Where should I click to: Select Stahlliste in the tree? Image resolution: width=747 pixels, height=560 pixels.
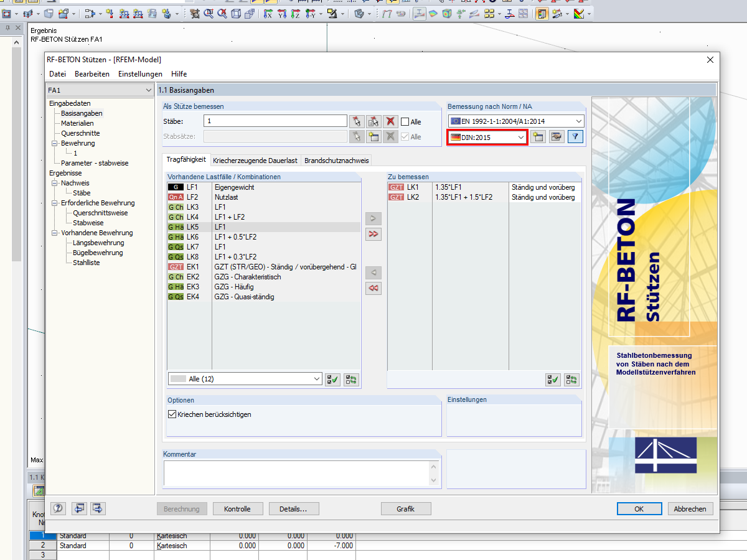(86, 263)
